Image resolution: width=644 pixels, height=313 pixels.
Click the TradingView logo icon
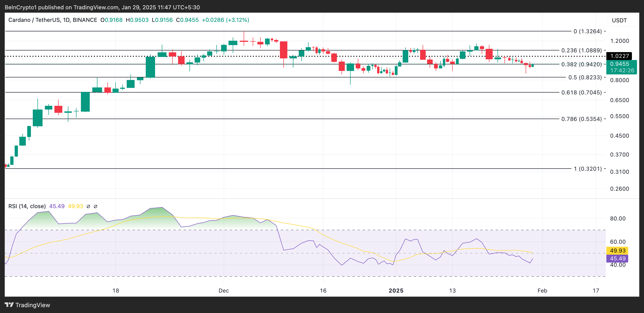point(9,305)
